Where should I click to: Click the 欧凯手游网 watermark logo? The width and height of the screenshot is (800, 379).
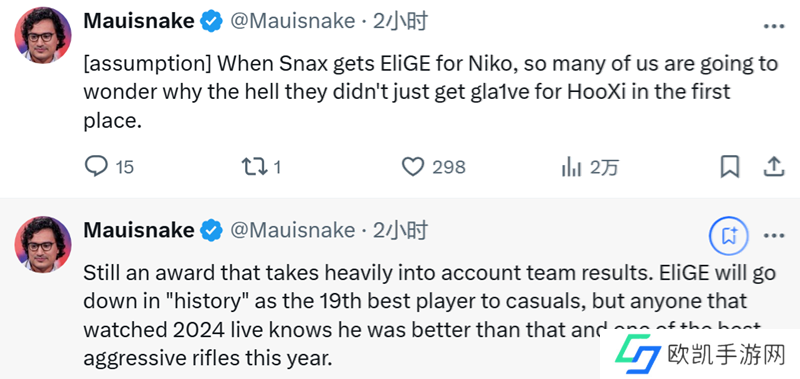(700, 354)
